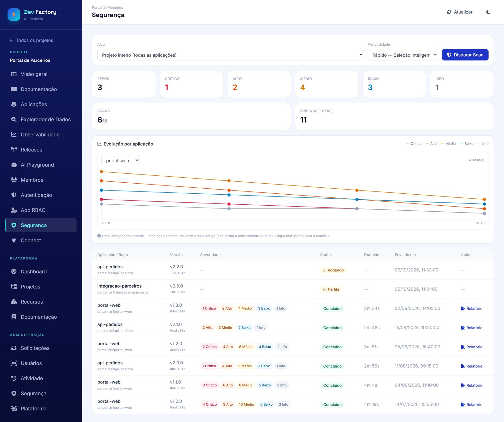
Task: Click the Membros people icon
Action: coord(14,180)
